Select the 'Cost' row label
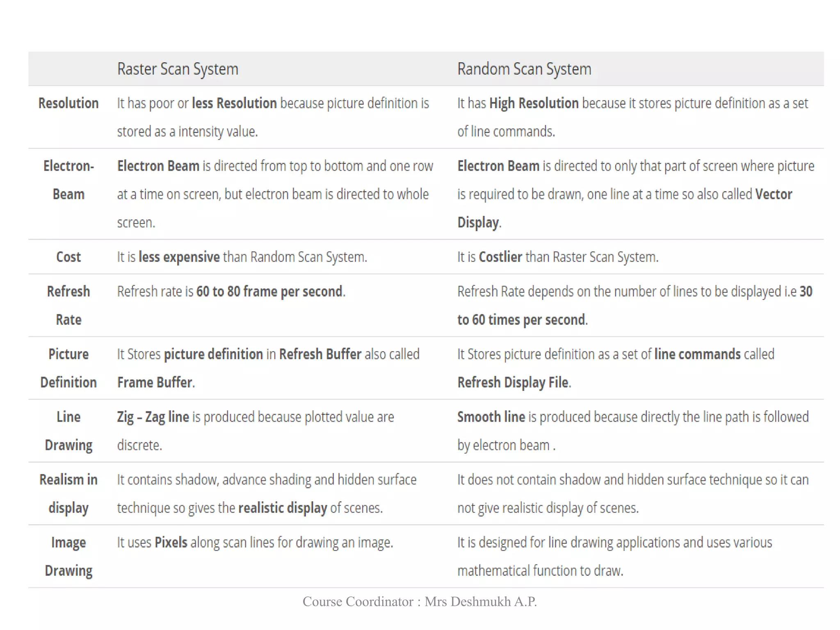Viewport: 840px width, 630px height. [68, 257]
